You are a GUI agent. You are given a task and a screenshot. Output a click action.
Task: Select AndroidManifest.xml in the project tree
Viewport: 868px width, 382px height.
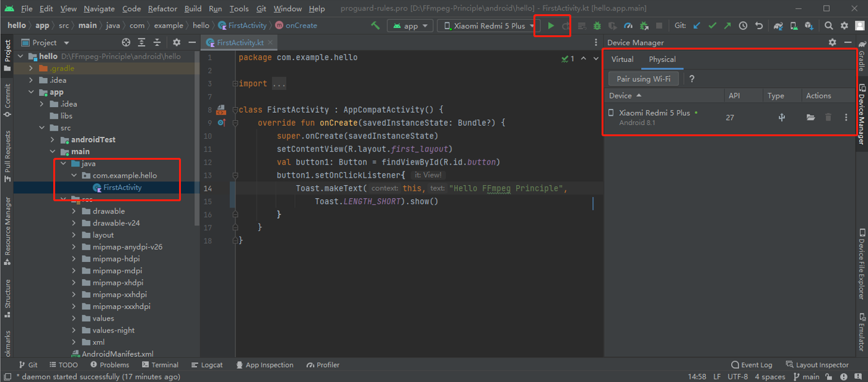pyautogui.click(x=117, y=354)
